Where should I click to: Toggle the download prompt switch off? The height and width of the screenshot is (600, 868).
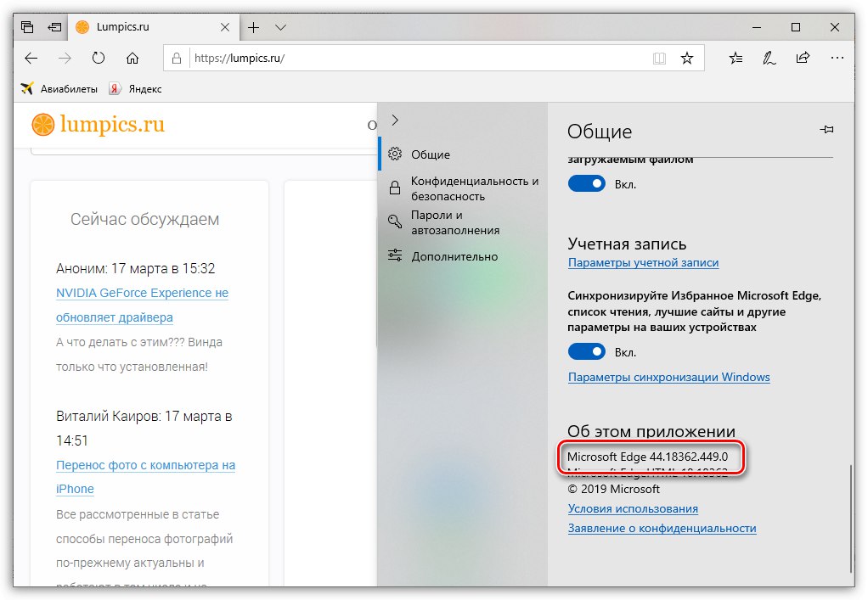pos(587,183)
